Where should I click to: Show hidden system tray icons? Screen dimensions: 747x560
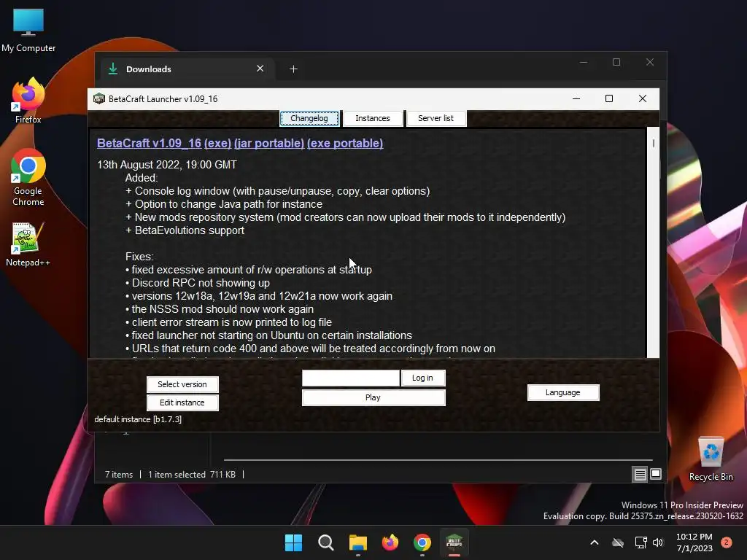[x=595, y=542]
